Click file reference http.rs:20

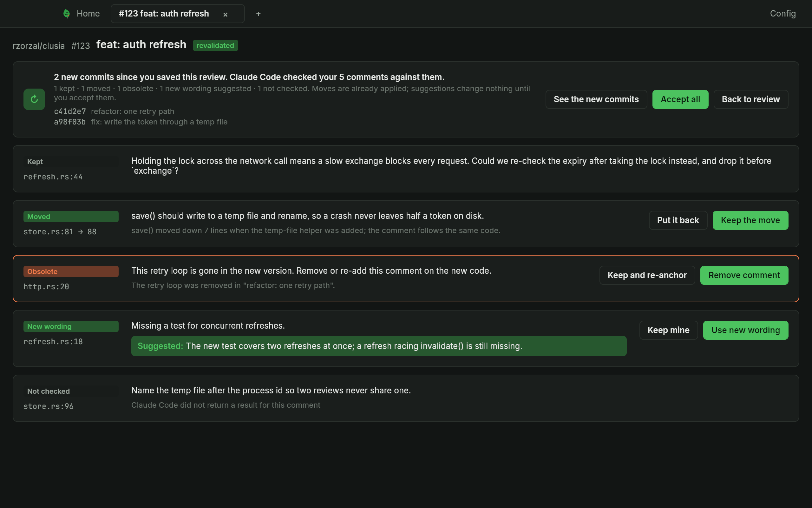tap(46, 287)
